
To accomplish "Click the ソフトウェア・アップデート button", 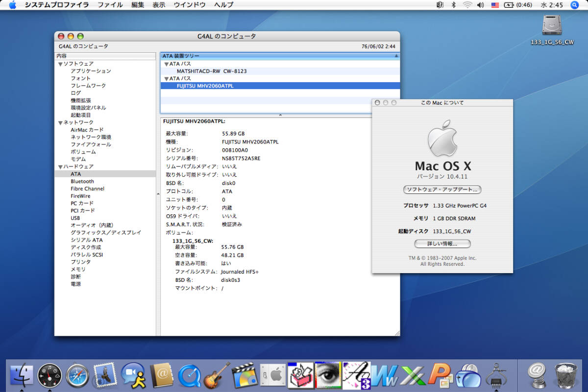I will click(442, 189).
